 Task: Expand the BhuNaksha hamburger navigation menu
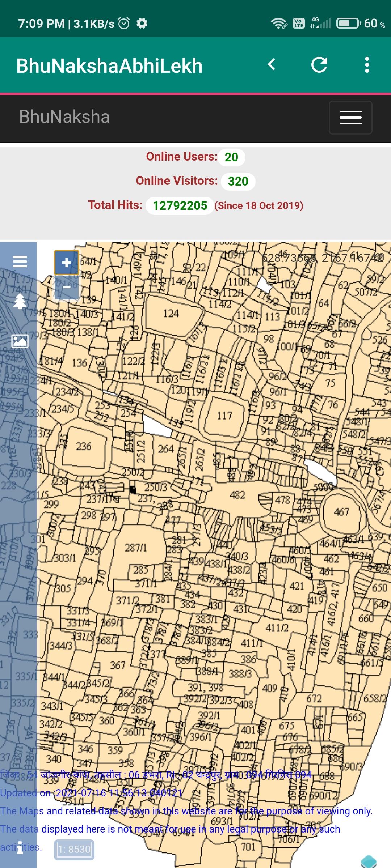click(x=350, y=118)
